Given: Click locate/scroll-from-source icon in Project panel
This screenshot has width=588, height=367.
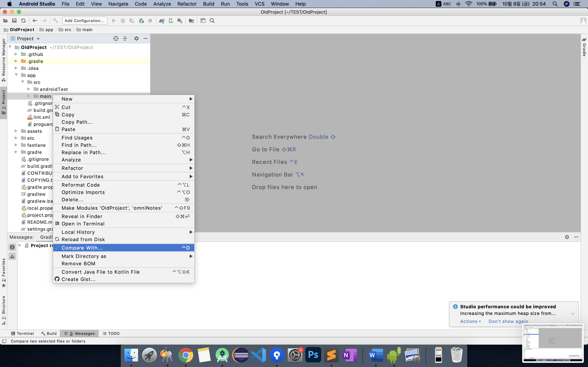Looking at the screenshot, I should click(116, 38).
